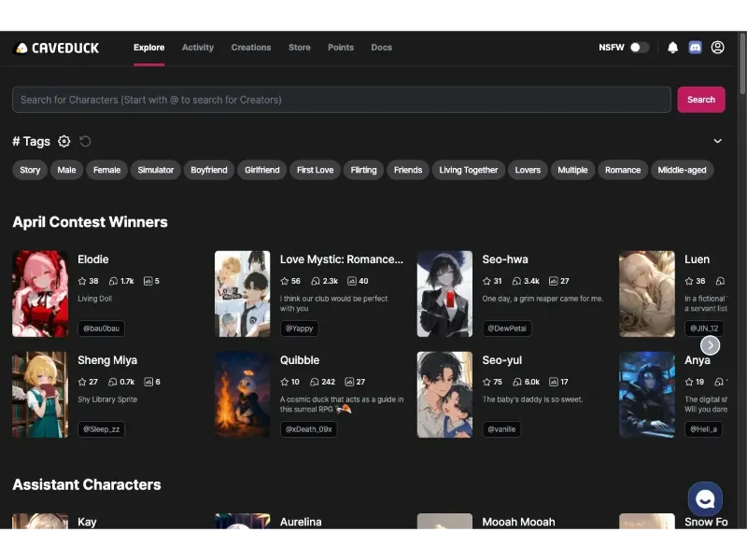Collapse the tags section with the chevron
This screenshot has width=747, height=560.
click(x=718, y=141)
